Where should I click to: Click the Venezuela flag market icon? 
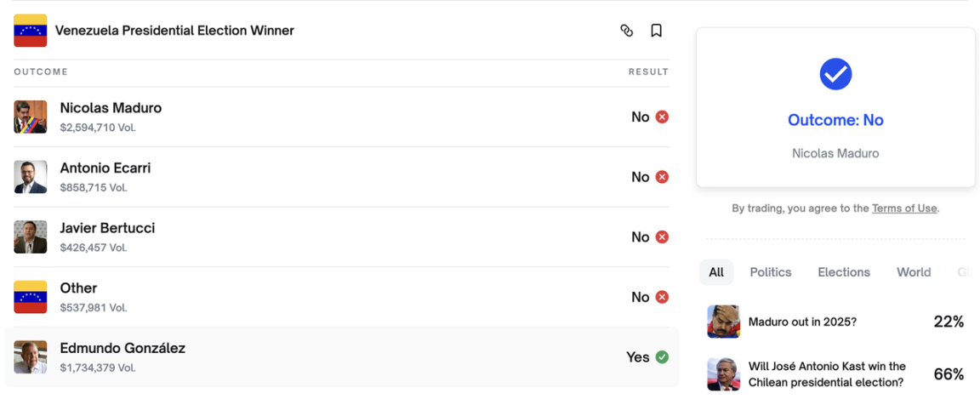(x=30, y=31)
